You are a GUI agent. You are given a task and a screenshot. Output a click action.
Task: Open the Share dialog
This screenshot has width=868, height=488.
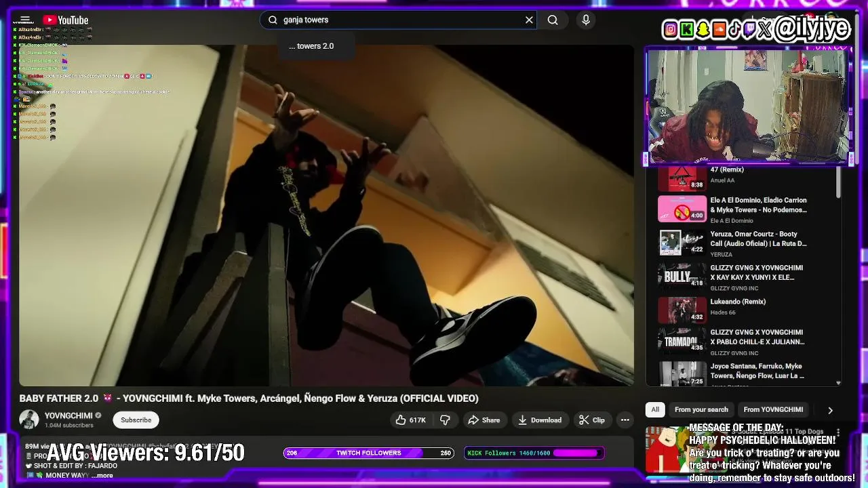tap(484, 420)
